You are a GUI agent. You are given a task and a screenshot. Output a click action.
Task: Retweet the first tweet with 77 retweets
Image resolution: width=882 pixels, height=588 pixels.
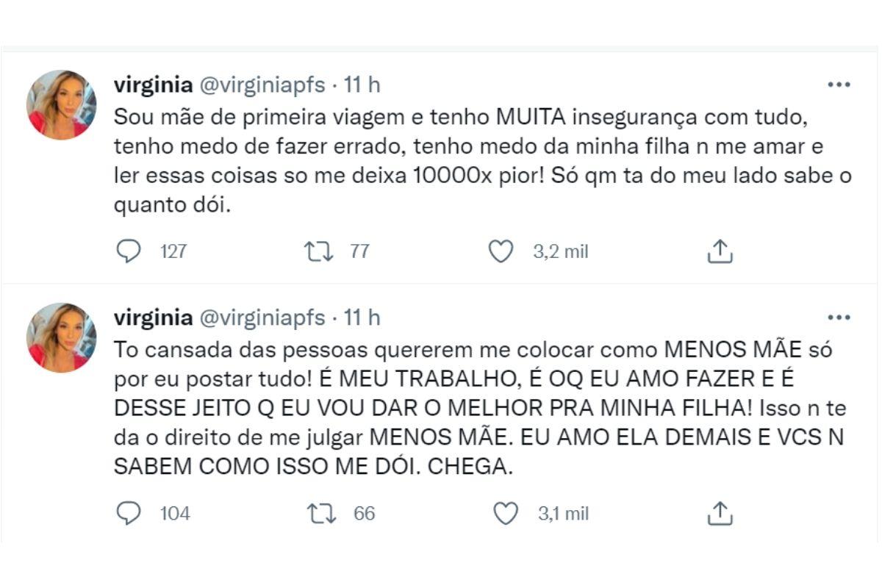[318, 252]
